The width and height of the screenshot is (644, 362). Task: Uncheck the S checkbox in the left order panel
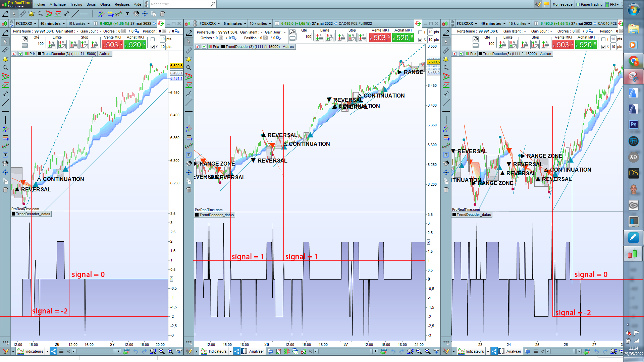153,47
